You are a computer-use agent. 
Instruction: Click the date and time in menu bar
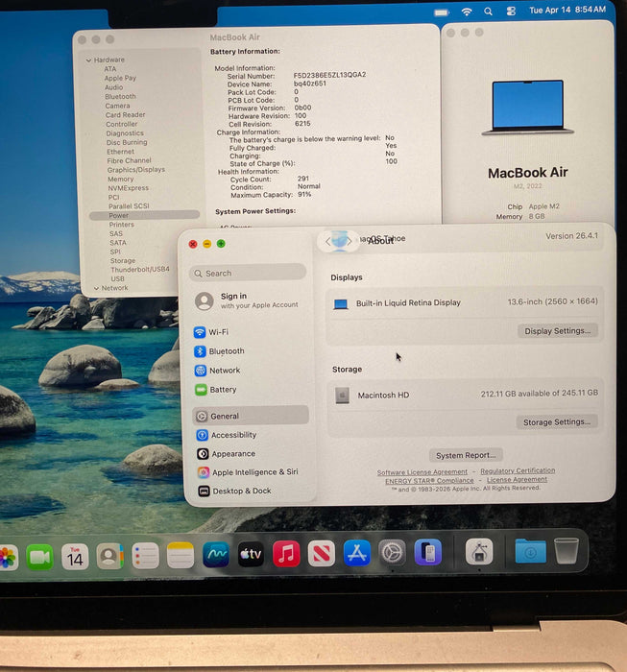[x=567, y=10]
